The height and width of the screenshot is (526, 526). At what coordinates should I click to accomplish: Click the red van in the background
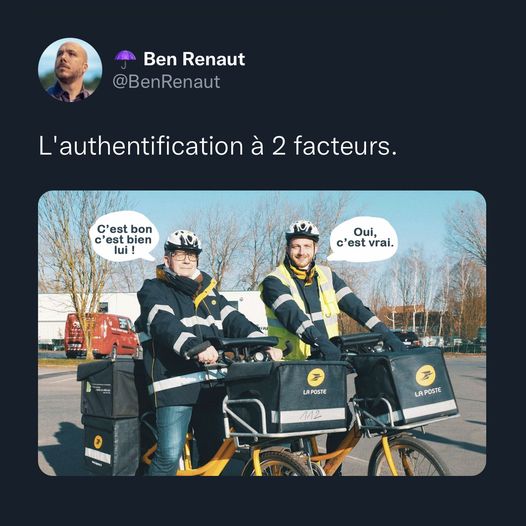pyautogui.click(x=101, y=335)
